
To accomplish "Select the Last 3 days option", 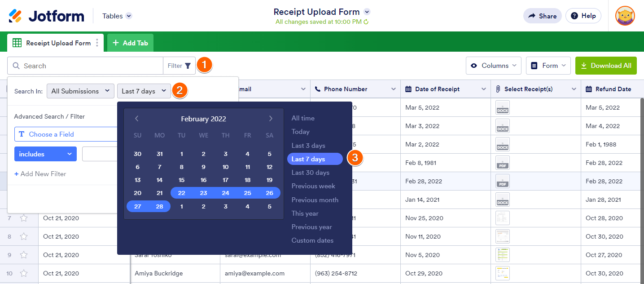I will pos(308,146).
